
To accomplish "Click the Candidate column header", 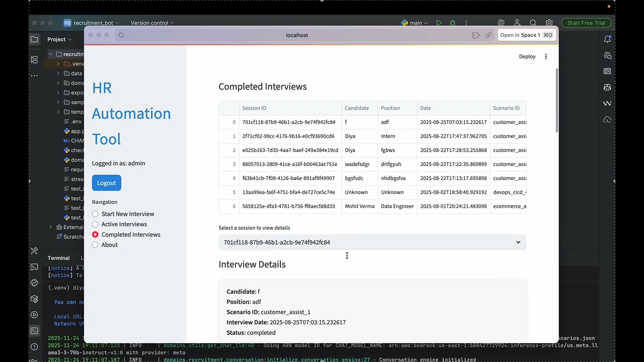I will pyautogui.click(x=360, y=108).
